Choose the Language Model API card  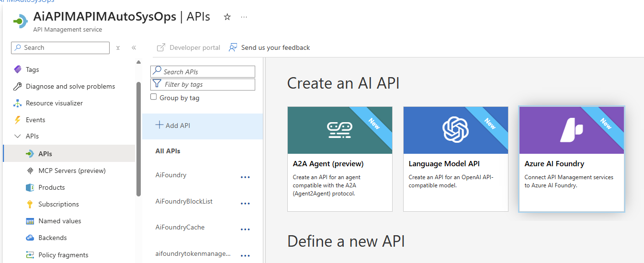(456, 159)
